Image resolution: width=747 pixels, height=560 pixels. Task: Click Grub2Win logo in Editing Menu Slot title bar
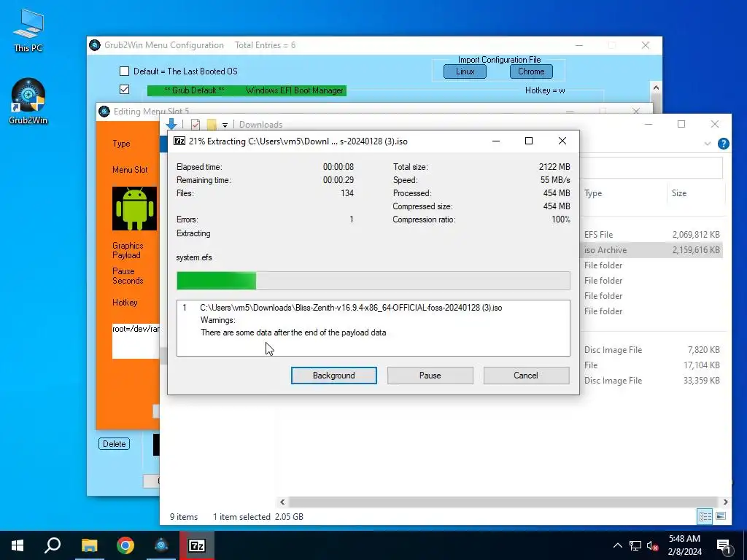(x=104, y=112)
